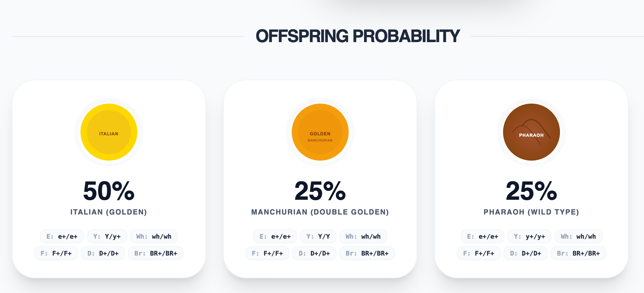Select the Y/y+ gene chip on Italian card
This screenshot has height=293, width=644.
pos(107,236)
